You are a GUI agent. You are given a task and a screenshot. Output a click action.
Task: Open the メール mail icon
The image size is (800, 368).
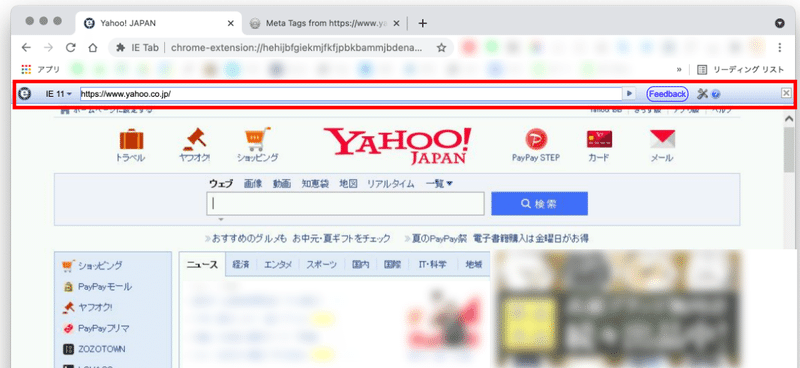pos(662,146)
